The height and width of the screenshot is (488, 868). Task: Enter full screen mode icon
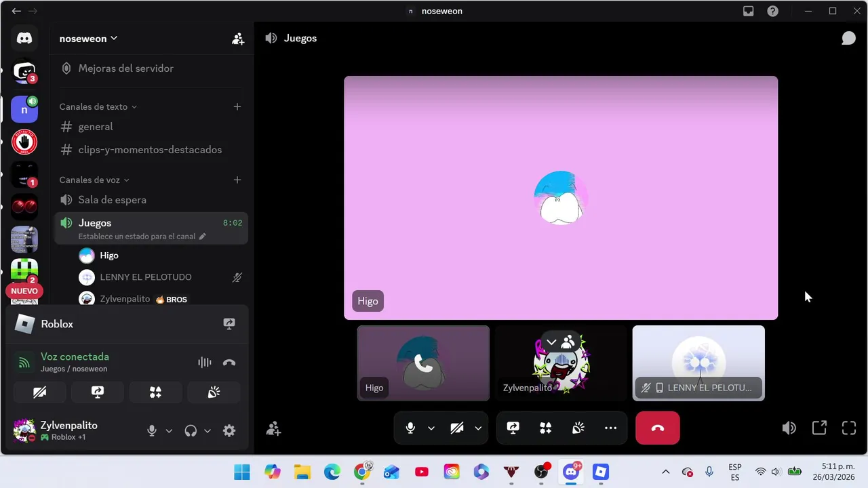849,428
